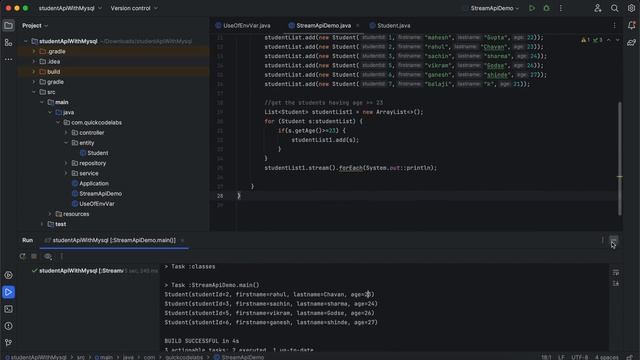Toggle the show passed tests eye icon
This screenshot has height=360, width=640.
48,256
